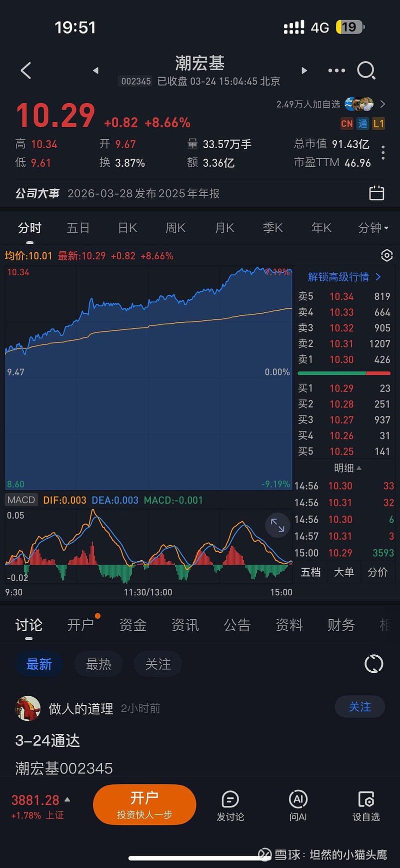Screen dimensions: 400x868
Task: Tap the 卖5 10.34 ask row
Action: click(344, 296)
